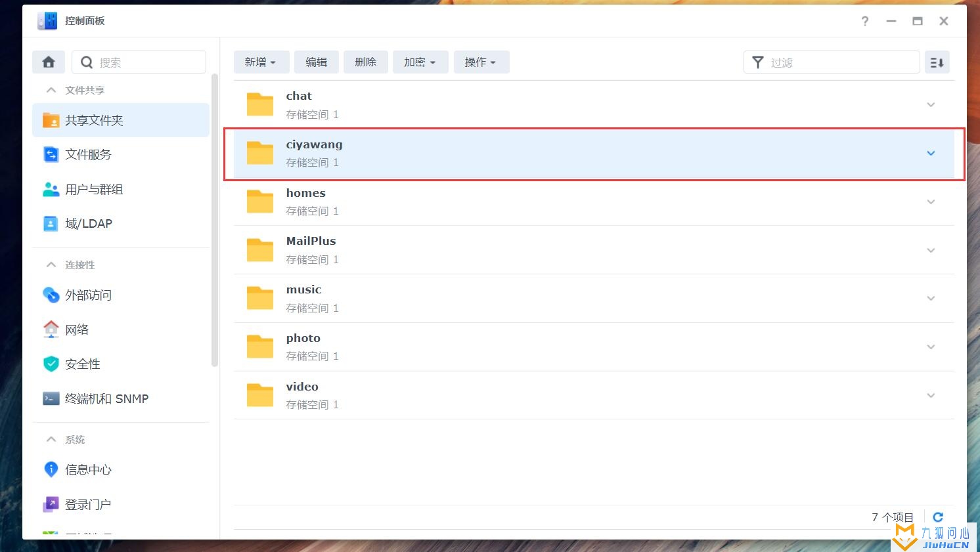The image size is (980, 552).
Task: Open the 新增 (Create) dropdown
Action: pyautogui.click(x=261, y=62)
